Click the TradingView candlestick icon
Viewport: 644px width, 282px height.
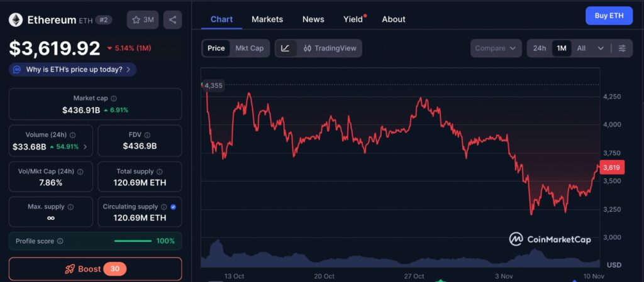307,48
